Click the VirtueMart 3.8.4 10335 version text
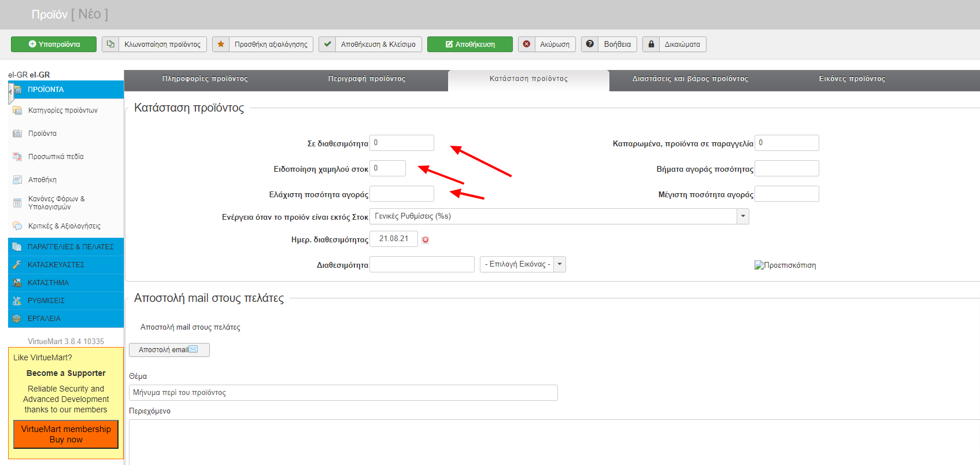Image resolution: width=980 pixels, height=465 pixels. 66,342
